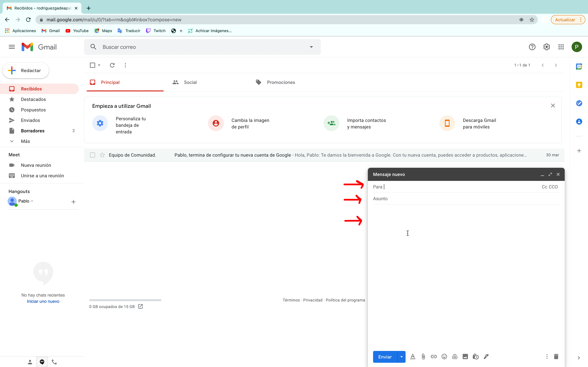Switch to the Social tab
The width and height of the screenshot is (588, 367).
point(190,82)
